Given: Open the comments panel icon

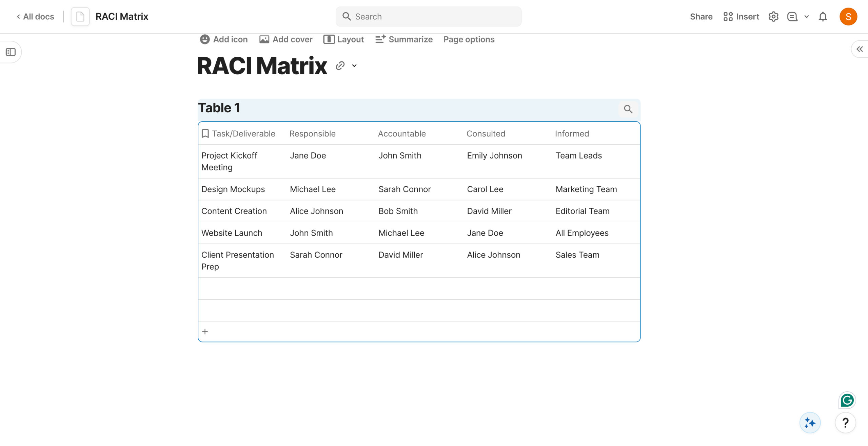Looking at the screenshot, I should coord(792,17).
